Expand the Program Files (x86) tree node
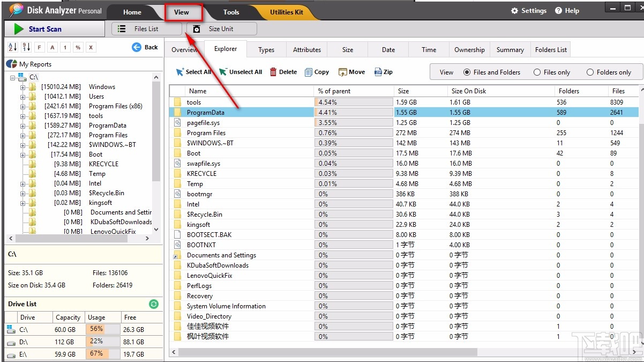 click(23, 106)
